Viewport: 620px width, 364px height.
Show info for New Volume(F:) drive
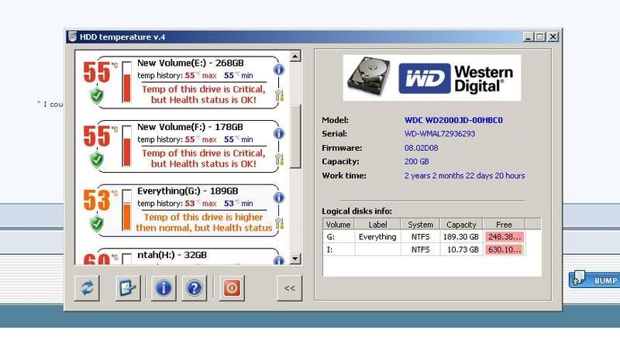(278, 133)
